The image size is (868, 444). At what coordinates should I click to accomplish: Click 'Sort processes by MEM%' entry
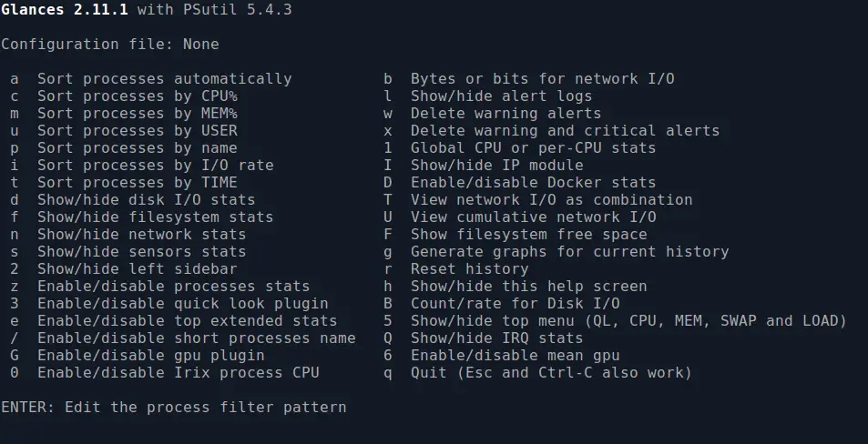138,114
